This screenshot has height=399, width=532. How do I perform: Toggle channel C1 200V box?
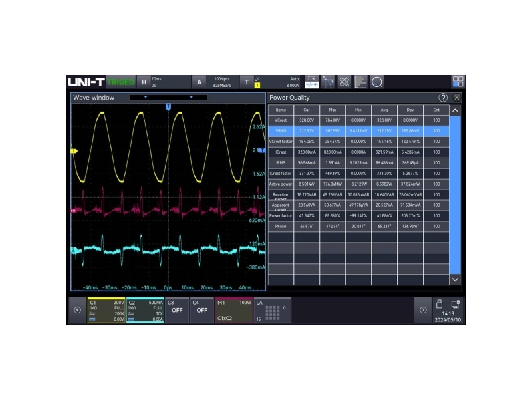(106, 310)
